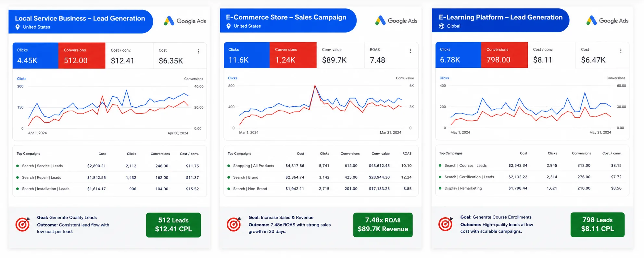Open three-dot menu on E-Learning scorecard
This screenshot has width=644, height=258.
621,51
